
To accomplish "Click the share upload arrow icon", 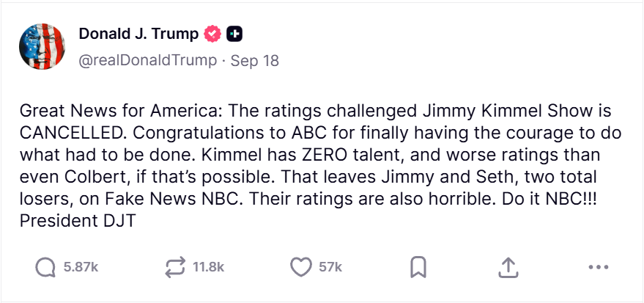I will [508, 268].
